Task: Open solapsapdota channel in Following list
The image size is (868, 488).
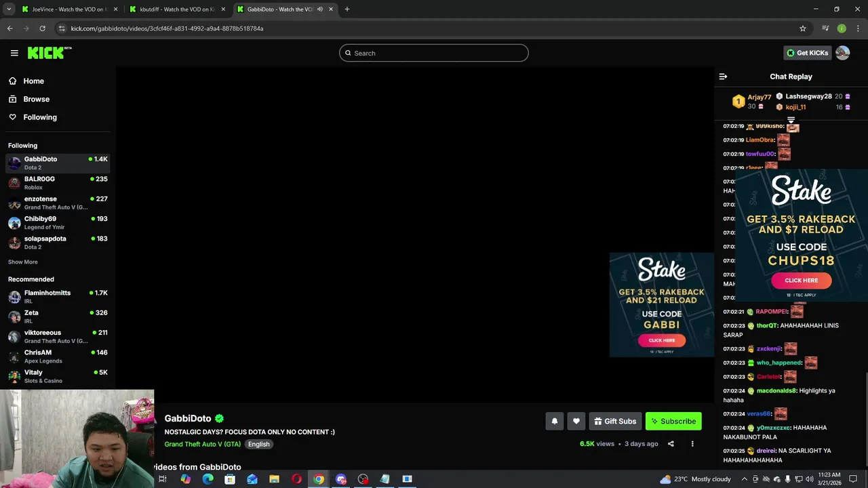Action: (58, 243)
